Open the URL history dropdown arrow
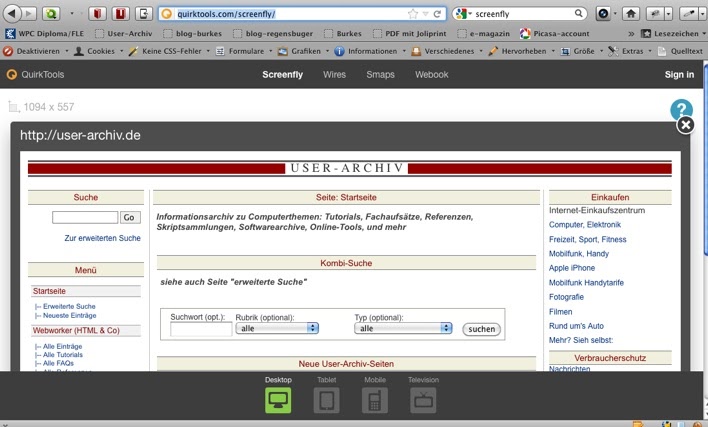This screenshot has width=708, height=427. pos(425,14)
